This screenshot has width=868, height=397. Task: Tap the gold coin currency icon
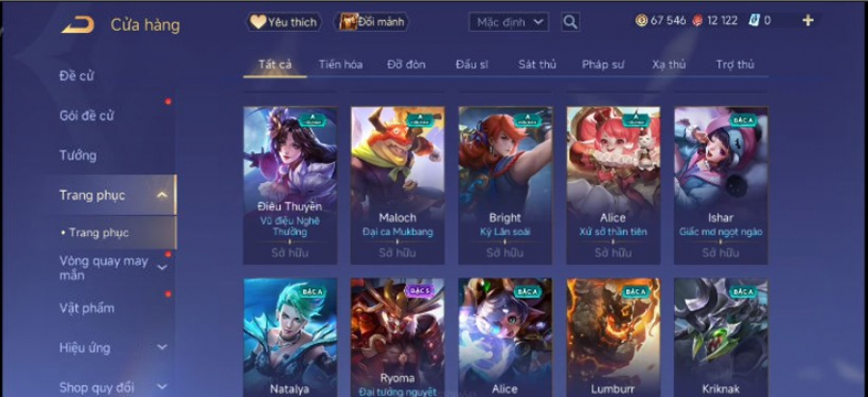641,21
